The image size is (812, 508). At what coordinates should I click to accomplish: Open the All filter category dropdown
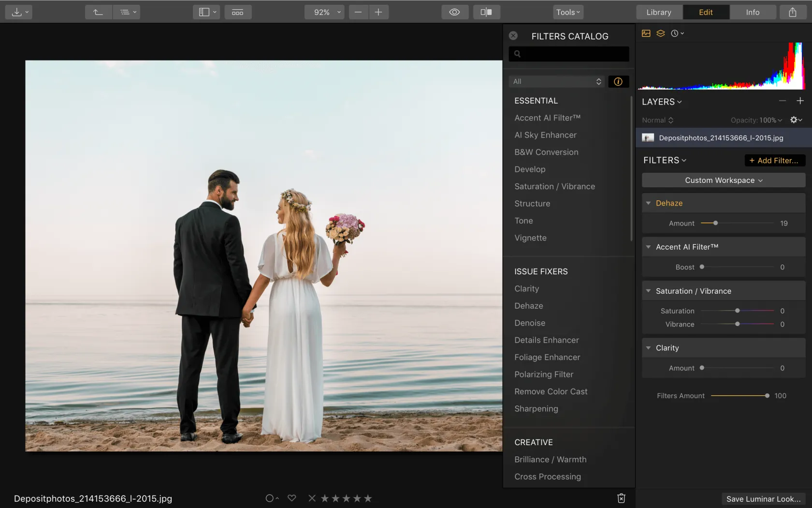coord(556,82)
